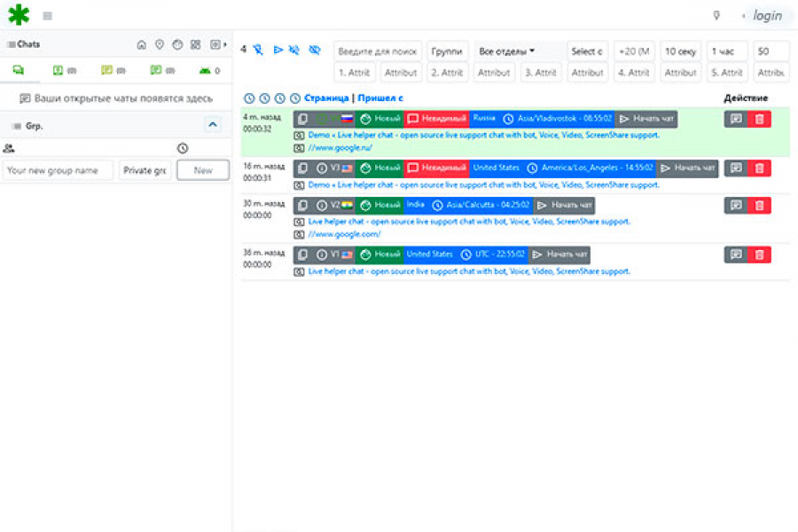Click the 'Действие' column header
798x532 pixels.
pos(746,98)
